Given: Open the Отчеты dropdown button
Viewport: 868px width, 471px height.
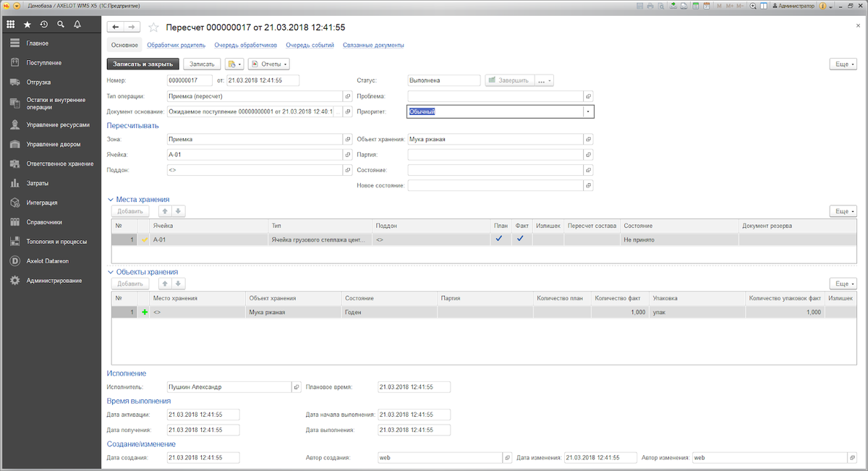Looking at the screenshot, I should [268, 64].
